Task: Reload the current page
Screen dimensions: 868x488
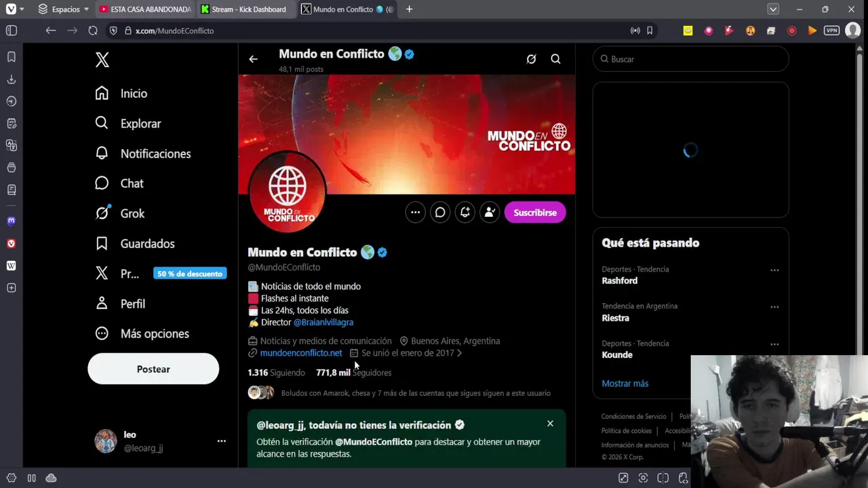Action: pos(93,30)
